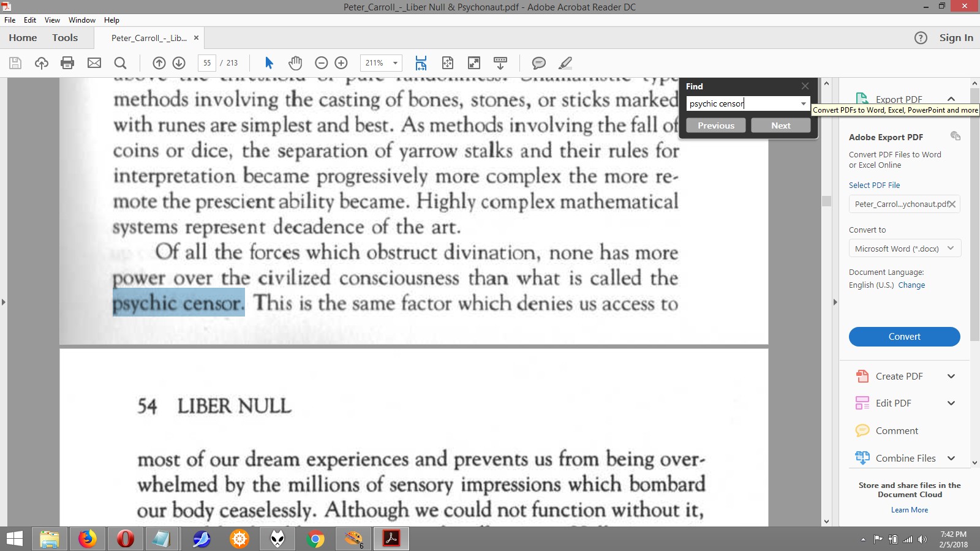Click the Print file icon
This screenshot has width=980, height=551.
point(67,63)
